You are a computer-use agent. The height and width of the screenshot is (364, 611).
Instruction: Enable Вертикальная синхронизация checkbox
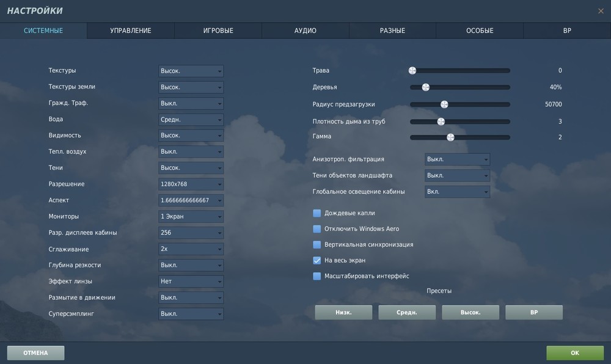click(316, 244)
